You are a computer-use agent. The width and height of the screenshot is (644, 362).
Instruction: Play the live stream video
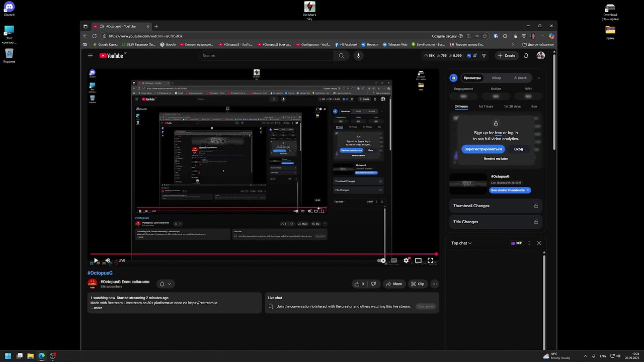click(96, 260)
